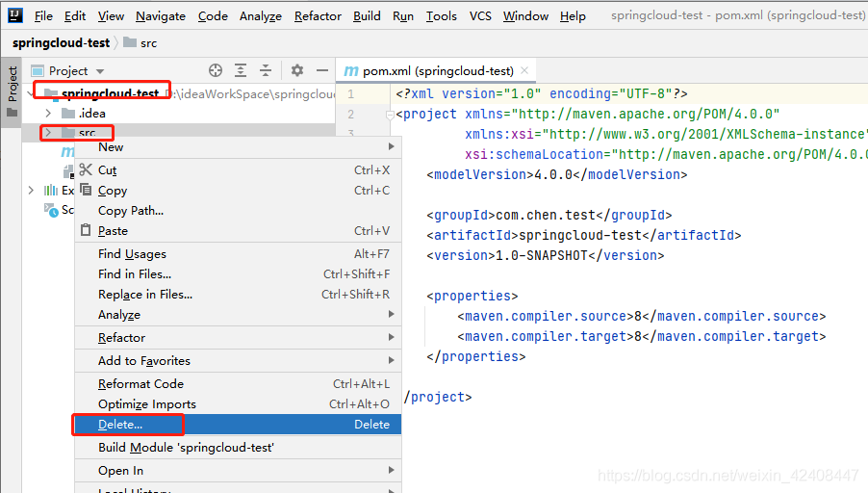Image resolution: width=868 pixels, height=493 pixels.
Task: Click the Cut scissors icon in context menu
Action: pyautogui.click(x=86, y=169)
